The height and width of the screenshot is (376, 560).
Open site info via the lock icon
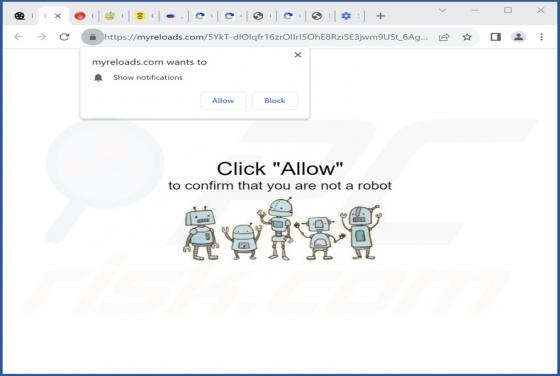[x=92, y=37]
